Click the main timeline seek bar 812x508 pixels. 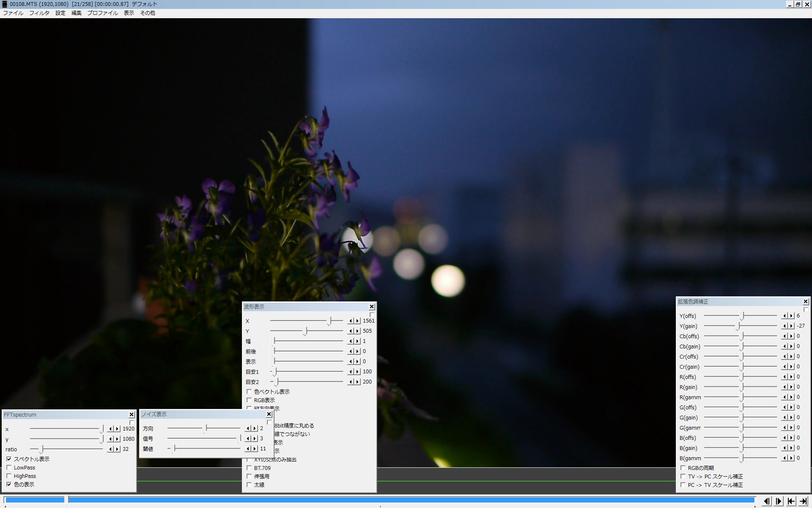[x=381, y=500]
